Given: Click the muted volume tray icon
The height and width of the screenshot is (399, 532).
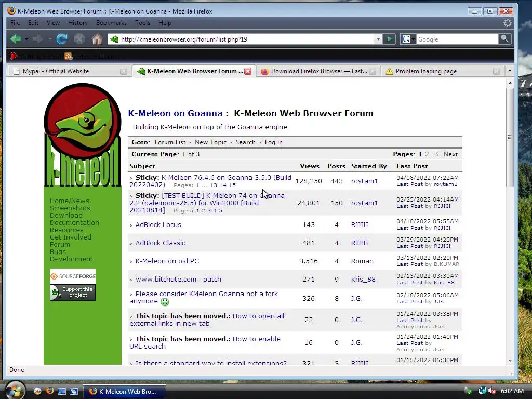Looking at the screenshot, I should 491,391.
